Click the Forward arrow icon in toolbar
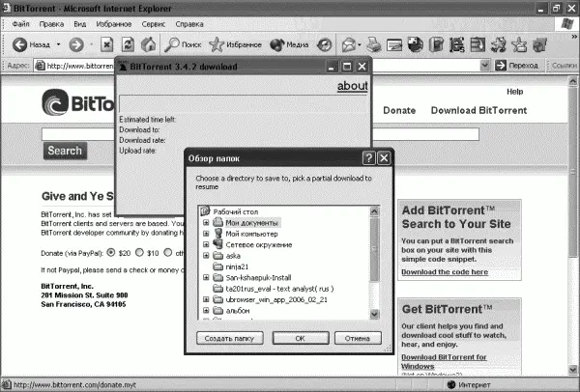Viewport: 580px width, 392px height. (x=76, y=45)
